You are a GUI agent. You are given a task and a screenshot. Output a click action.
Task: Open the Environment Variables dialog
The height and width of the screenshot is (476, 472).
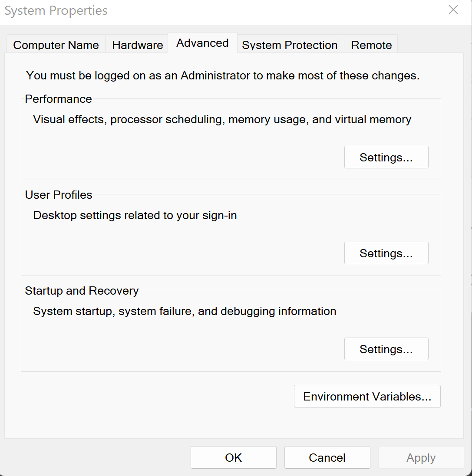367,397
